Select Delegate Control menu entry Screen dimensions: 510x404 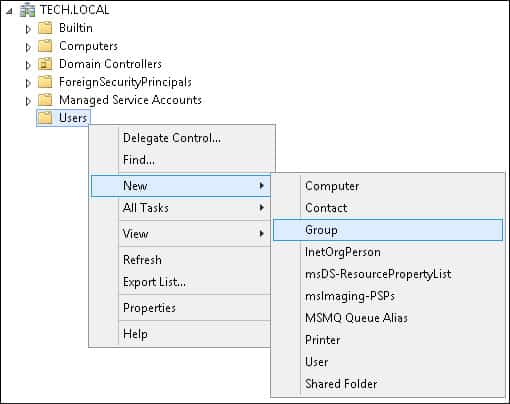[172, 138]
